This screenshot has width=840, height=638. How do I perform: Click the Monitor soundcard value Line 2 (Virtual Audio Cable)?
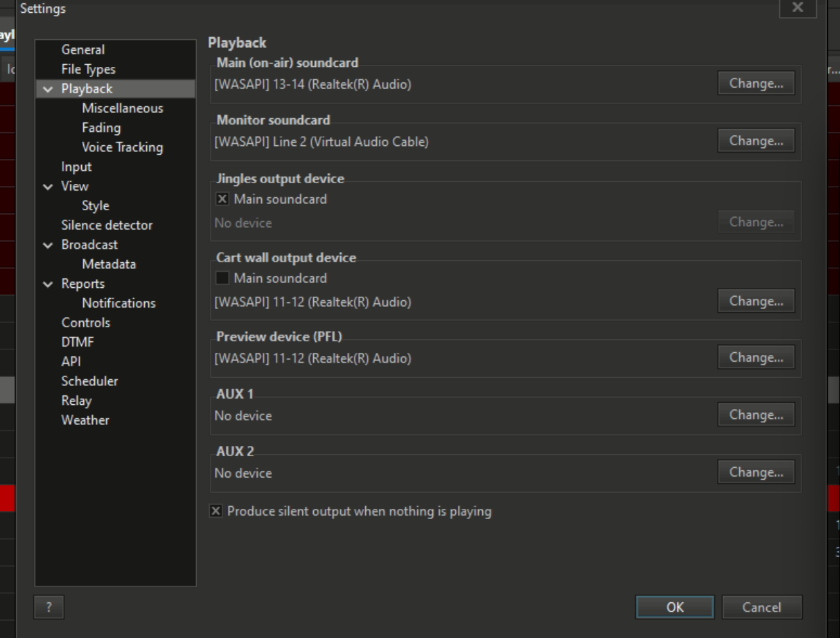(321, 142)
